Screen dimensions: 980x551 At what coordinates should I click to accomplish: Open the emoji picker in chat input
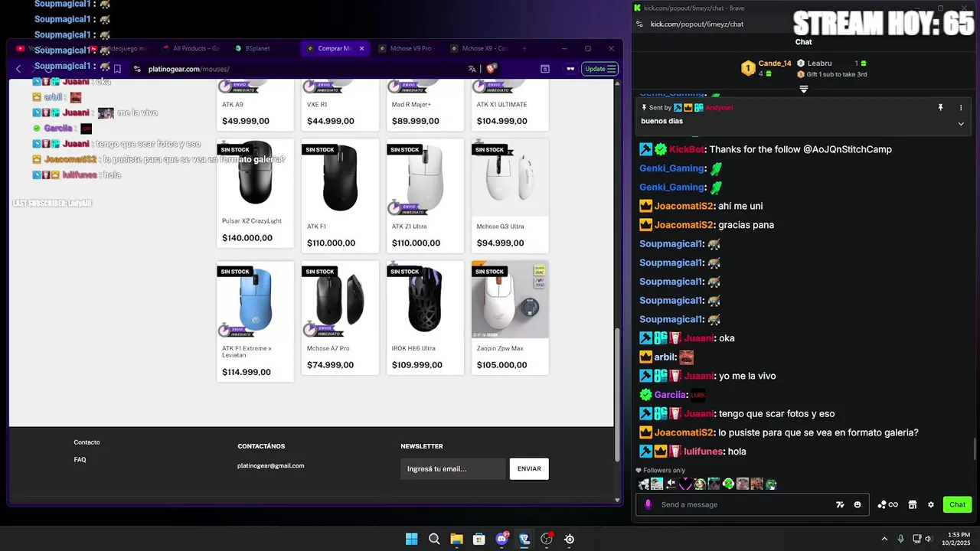(857, 505)
